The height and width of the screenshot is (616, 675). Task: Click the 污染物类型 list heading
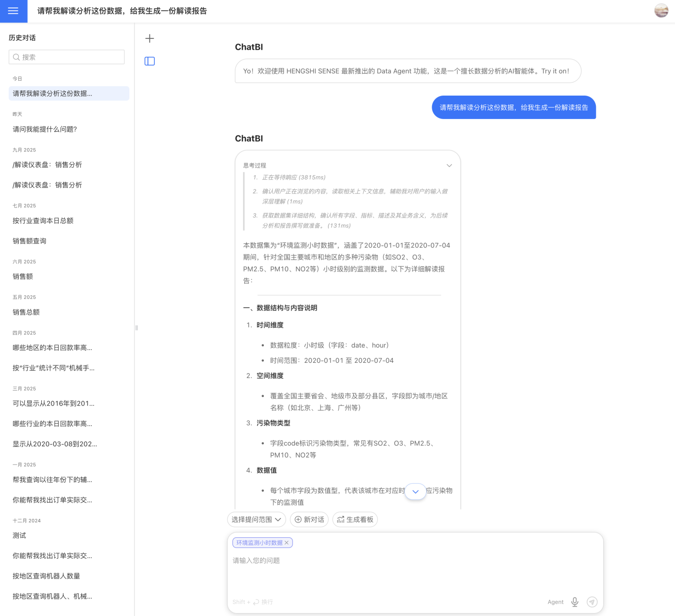(x=273, y=423)
